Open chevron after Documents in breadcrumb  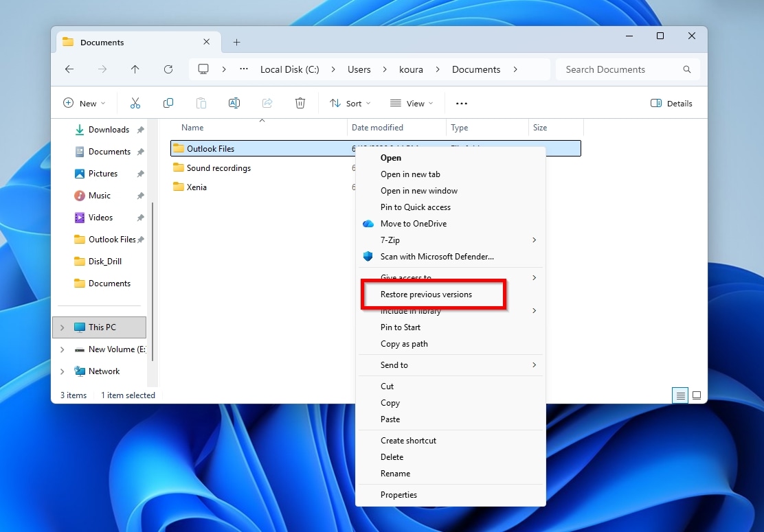[515, 69]
